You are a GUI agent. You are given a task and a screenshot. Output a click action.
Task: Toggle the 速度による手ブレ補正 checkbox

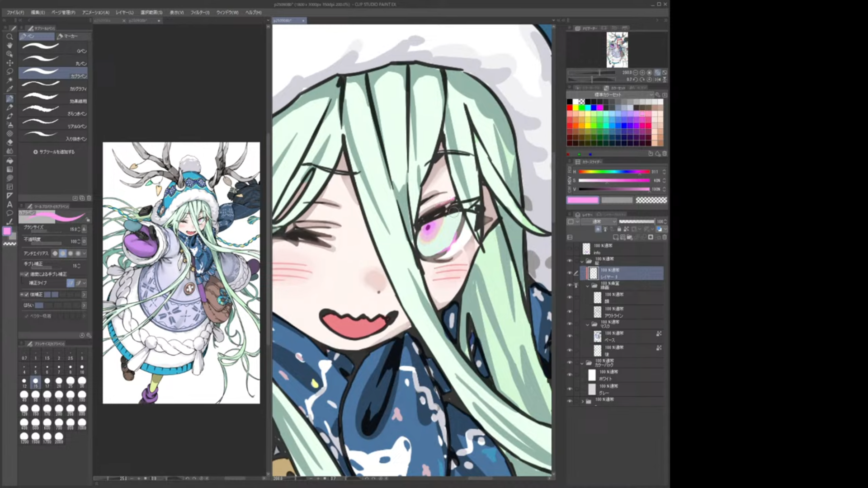tap(27, 274)
